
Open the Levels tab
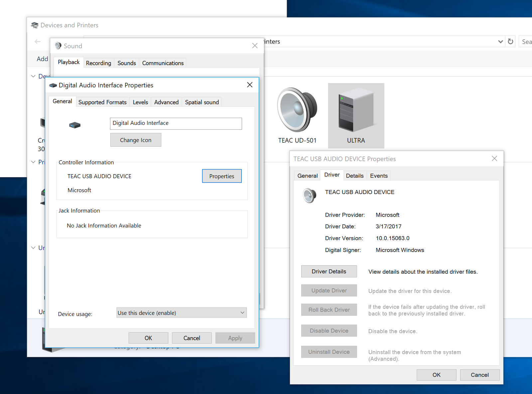click(x=140, y=102)
